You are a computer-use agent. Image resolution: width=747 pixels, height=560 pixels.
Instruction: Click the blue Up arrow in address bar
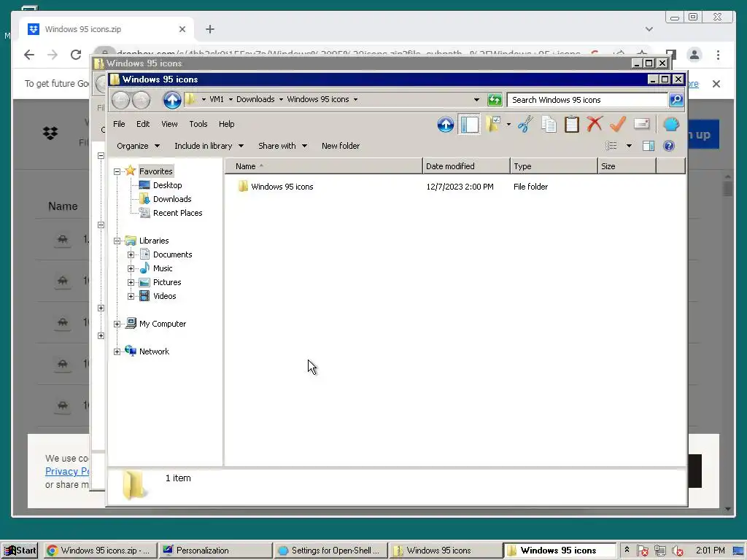pyautogui.click(x=172, y=99)
